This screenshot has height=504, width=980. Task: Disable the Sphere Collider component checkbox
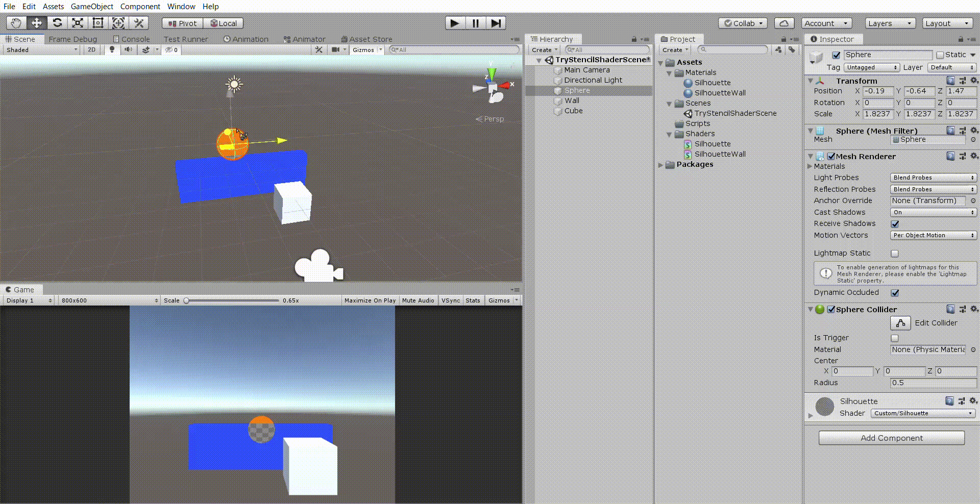831,309
